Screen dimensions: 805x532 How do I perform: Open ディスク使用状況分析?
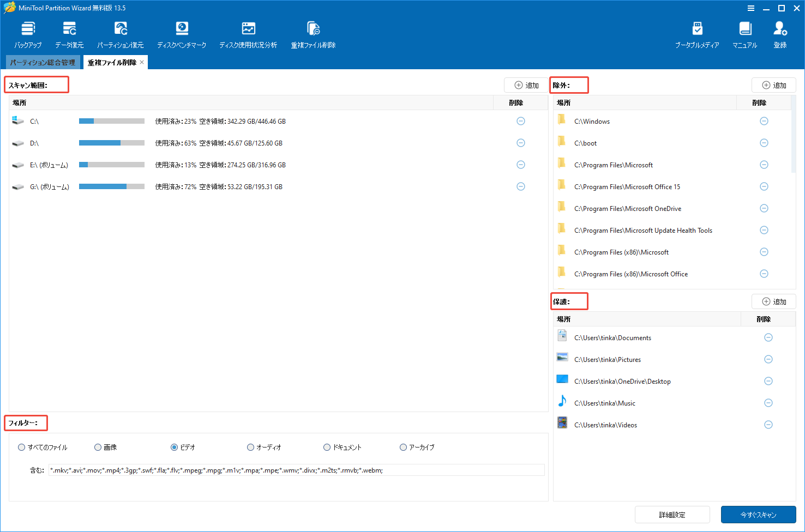coord(248,33)
